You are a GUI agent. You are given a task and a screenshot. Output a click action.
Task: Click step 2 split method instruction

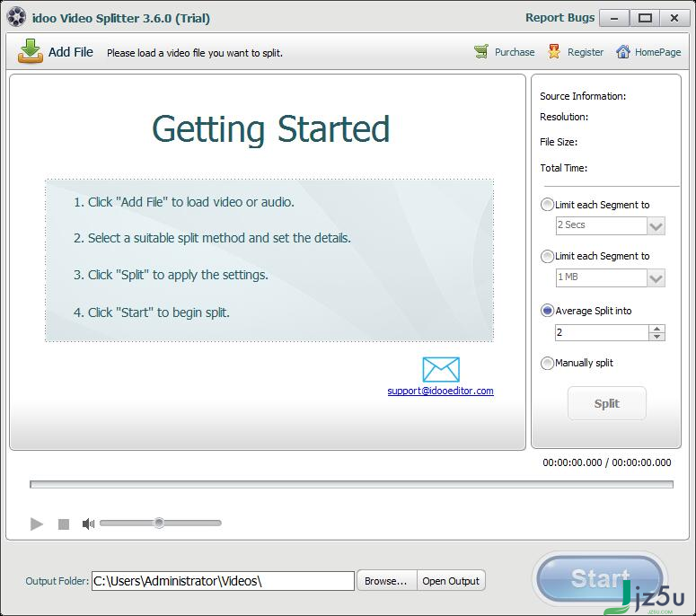pos(212,238)
